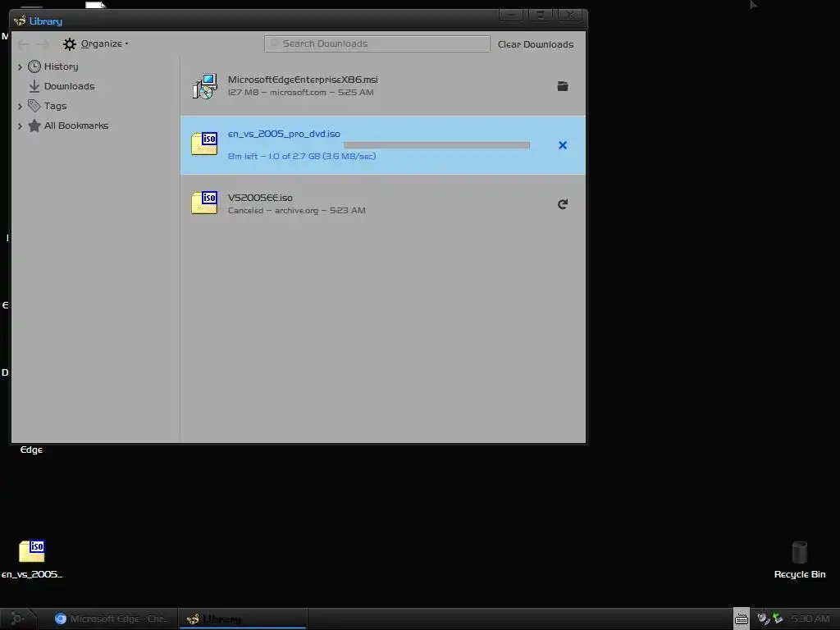Screen dimensions: 840x630
Task: Retry the VS2005EE.iso download
Action: 563,204
